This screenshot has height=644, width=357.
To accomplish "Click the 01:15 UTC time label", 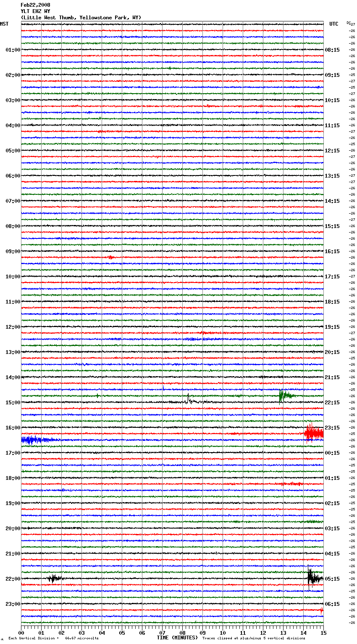I will point(332,478).
